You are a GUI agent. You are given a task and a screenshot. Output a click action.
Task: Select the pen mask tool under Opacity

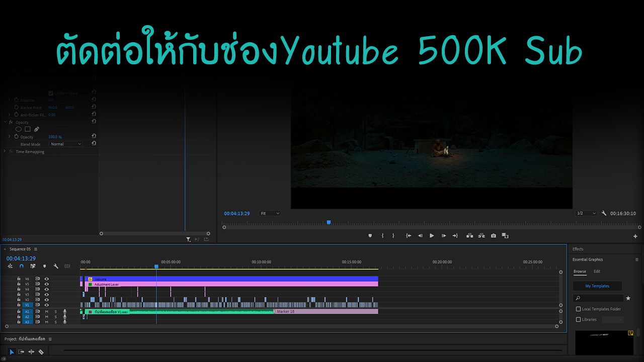37,129
